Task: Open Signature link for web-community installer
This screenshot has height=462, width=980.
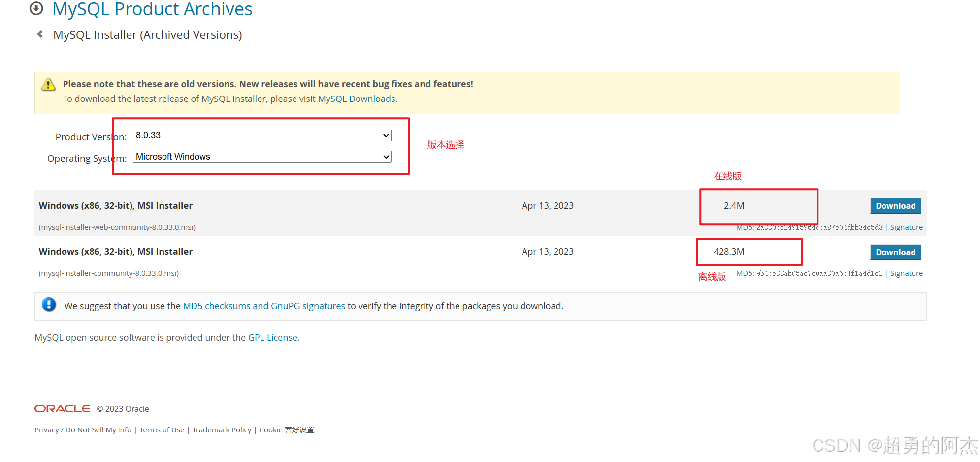Action: (906, 227)
